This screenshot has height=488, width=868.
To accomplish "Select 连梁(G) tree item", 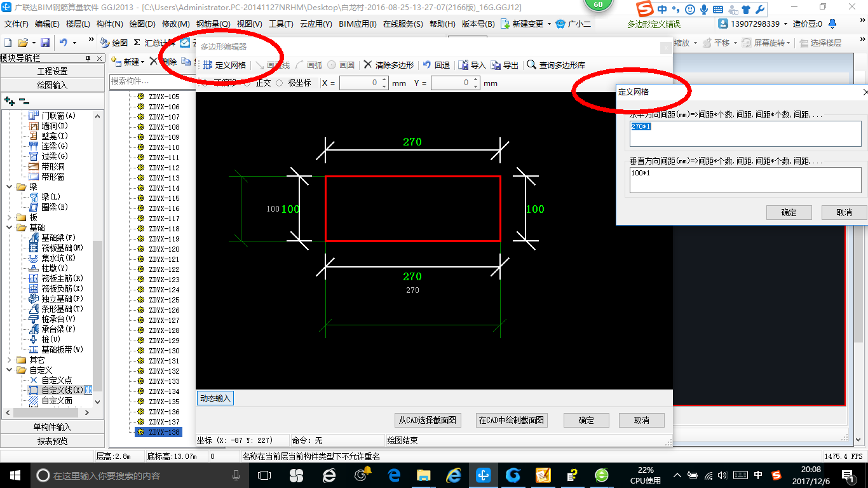I will (x=55, y=146).
